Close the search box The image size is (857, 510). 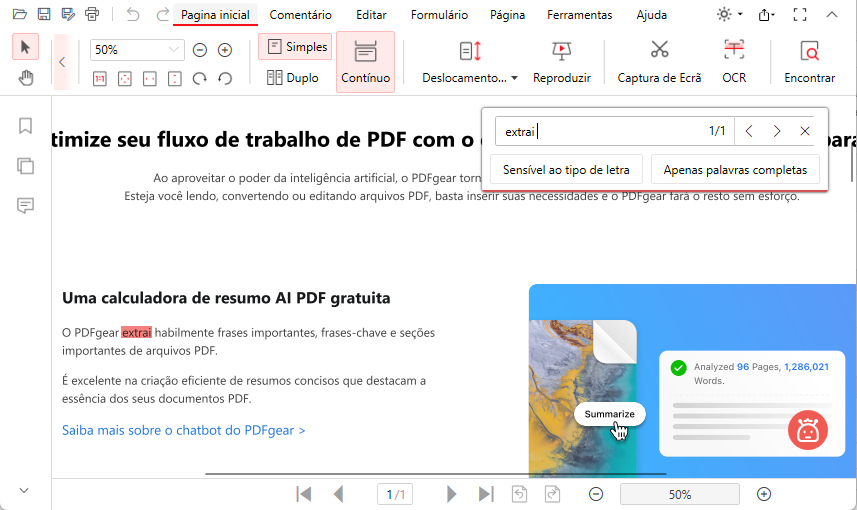tap(805, 131)
